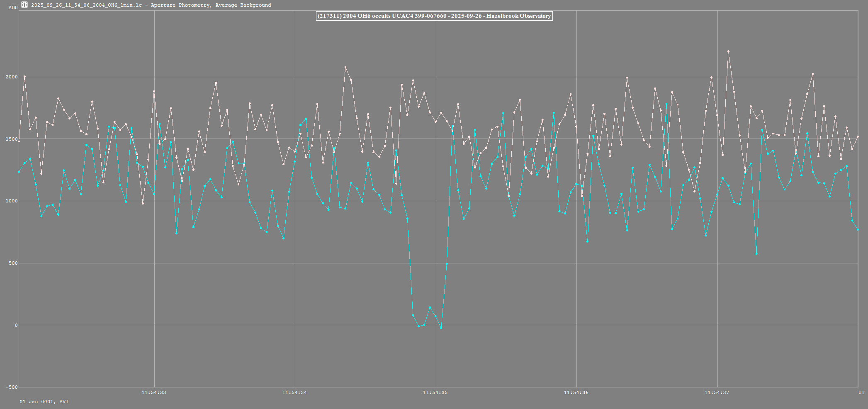The height and width of the screenshot is (409, 868).
Task: Select the last cyan data point at right edge
Action: click(x=858, y=230)
